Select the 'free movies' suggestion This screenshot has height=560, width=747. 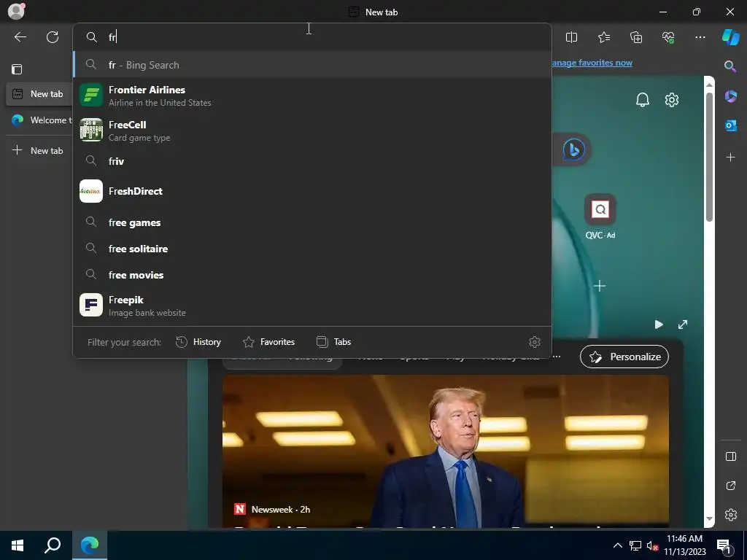(312, 275)
